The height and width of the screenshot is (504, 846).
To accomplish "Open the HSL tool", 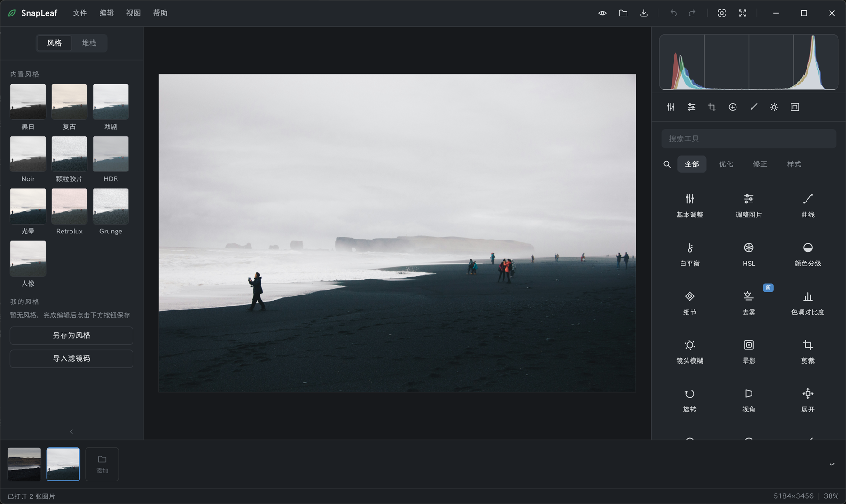I will pos(749,255).
